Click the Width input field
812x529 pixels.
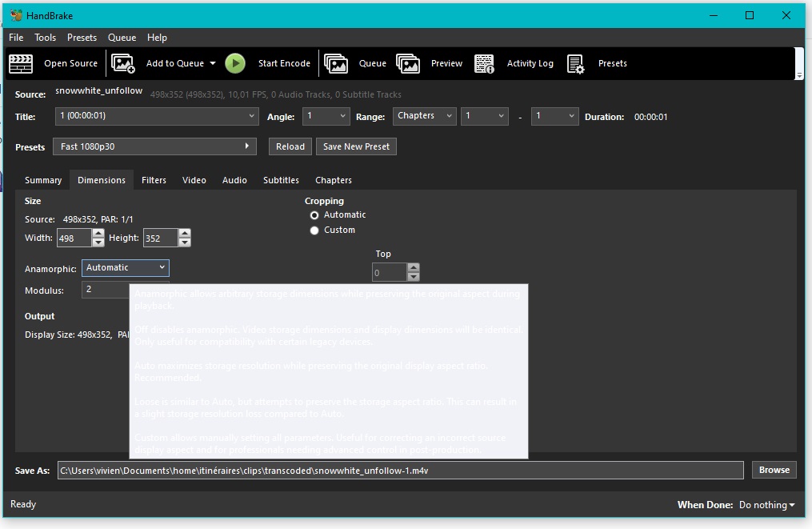(x=74, y=238)
